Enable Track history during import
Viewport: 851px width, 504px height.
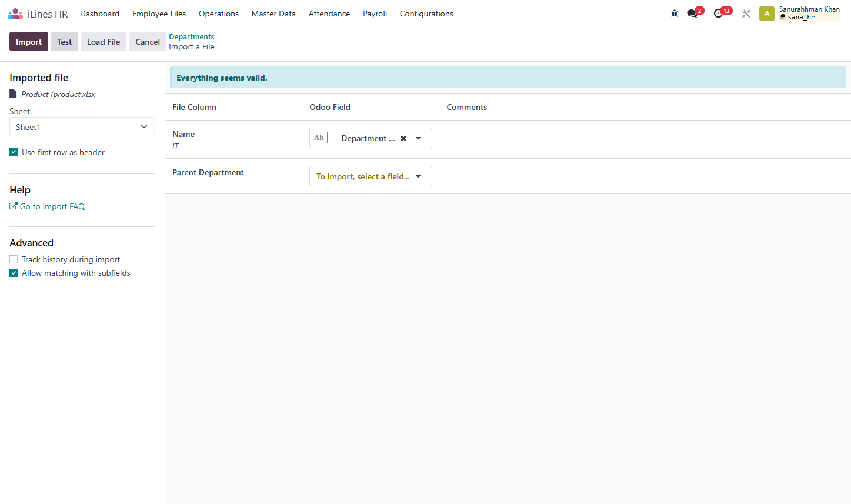pyautogui.click(x=14, y=259)
